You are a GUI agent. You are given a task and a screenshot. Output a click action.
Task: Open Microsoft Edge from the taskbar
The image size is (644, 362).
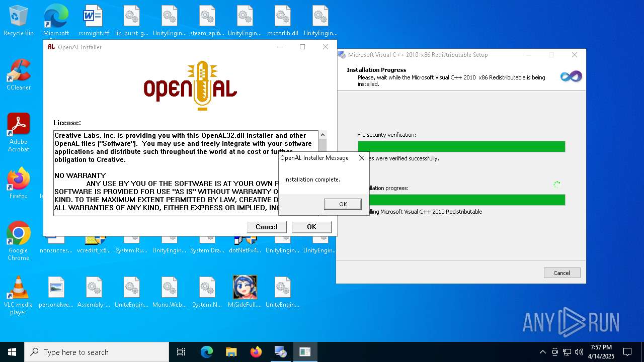(x=207, y=352)
